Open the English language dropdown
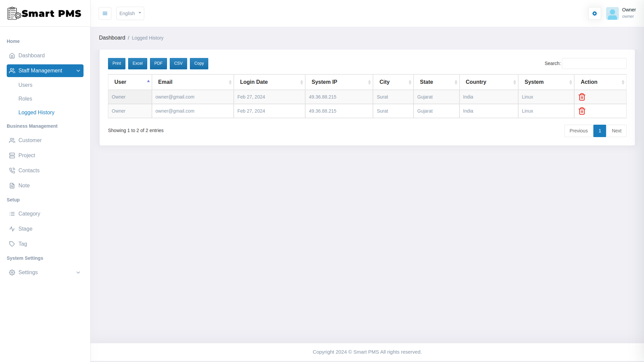 pyautogui.click(x=130, y=13)
